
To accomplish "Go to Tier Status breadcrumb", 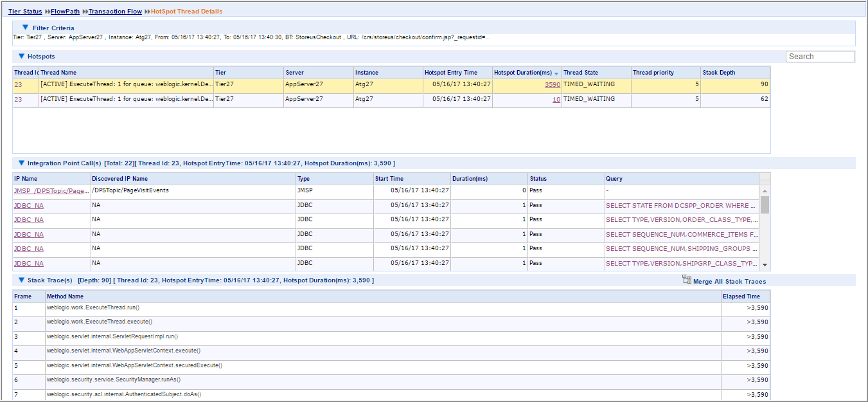I will click(x=25, y=12).
